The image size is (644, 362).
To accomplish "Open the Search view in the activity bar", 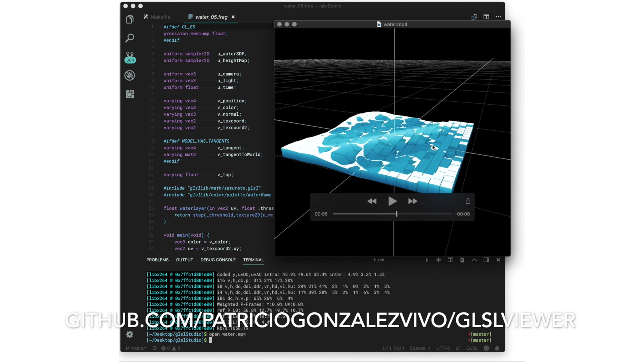I will coord(130,38).
